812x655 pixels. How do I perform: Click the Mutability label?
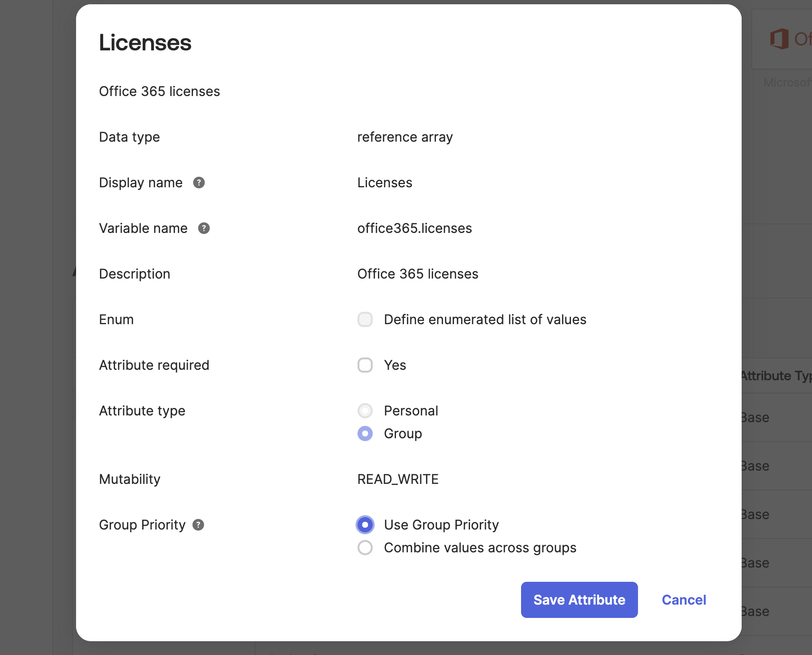coord(130,479)
